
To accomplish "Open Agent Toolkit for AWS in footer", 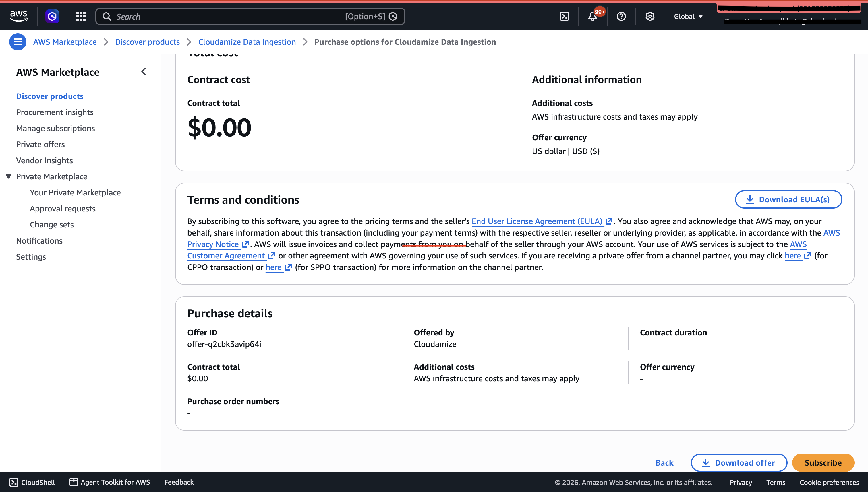I will [x=110, y=482].
